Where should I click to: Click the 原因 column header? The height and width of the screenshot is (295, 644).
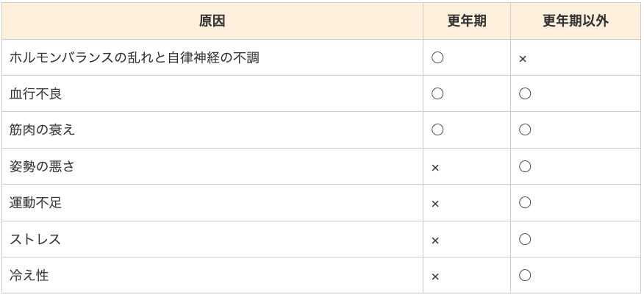point(212,21)
